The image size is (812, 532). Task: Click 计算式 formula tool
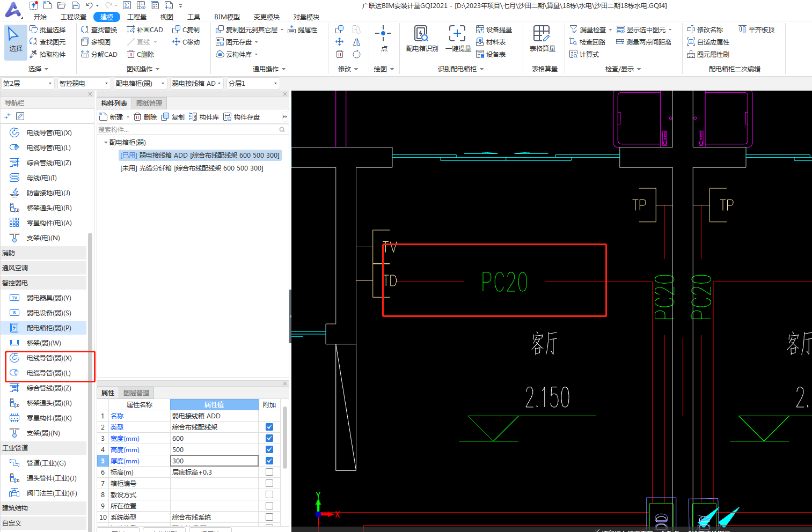(584, 54)
